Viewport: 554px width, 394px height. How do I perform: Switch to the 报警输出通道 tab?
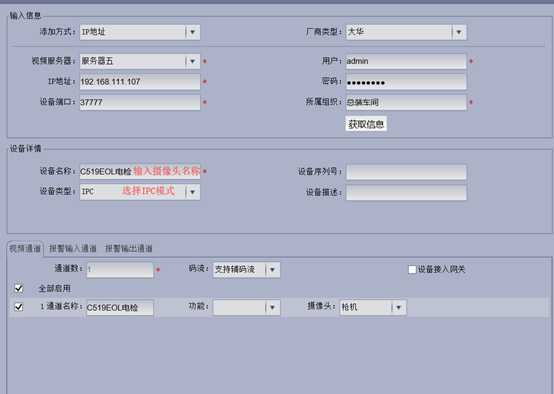pyautogui.click(x=129, y=249)
